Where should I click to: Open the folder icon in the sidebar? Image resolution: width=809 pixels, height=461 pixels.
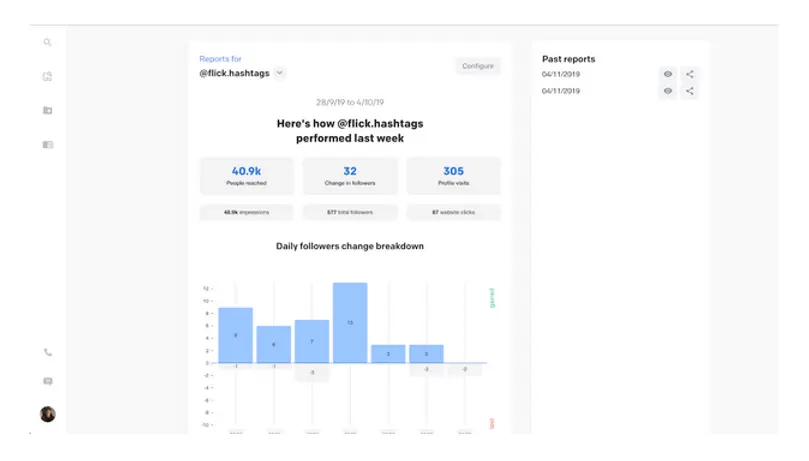tap(47, 110)
